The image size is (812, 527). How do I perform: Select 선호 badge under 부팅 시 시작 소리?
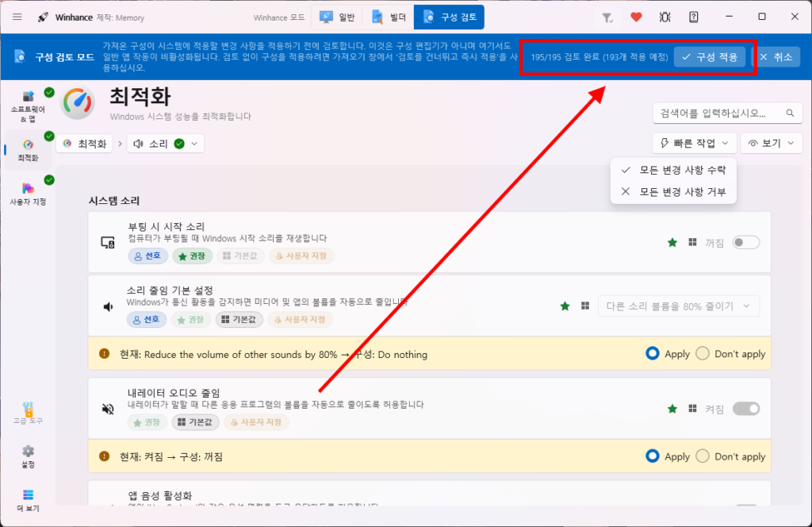(x=147, y=256)
